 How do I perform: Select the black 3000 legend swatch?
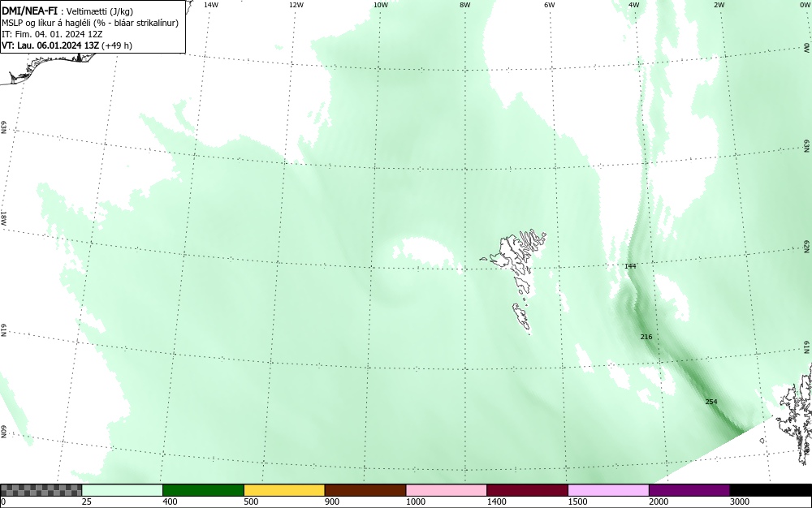(771, 490)
